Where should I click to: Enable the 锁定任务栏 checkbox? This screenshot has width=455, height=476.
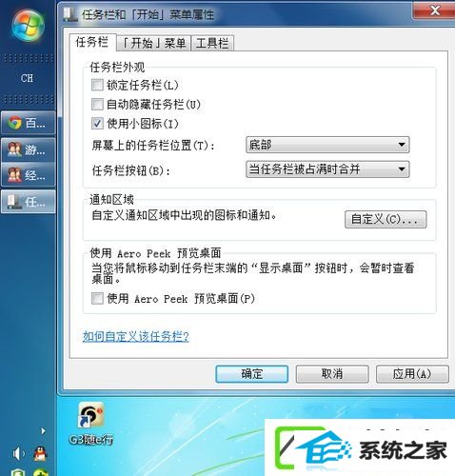coord(97,85)
